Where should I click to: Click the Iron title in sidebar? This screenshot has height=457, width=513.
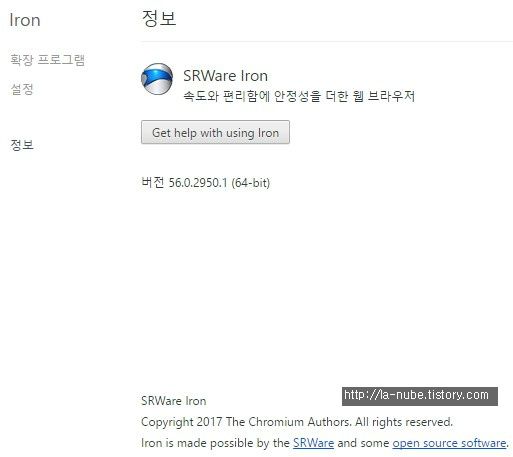coord(25,20)
